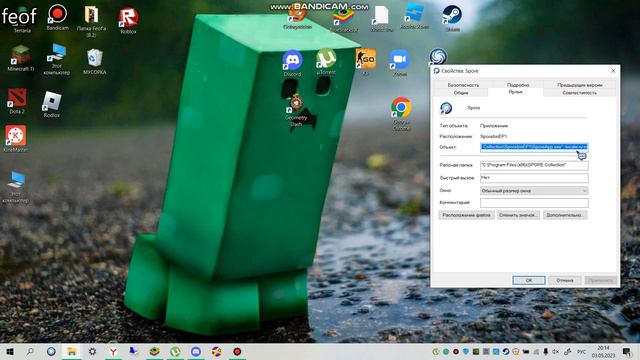The width and height of the screenshot is (640, 360).
Task: Switch to Discord on the taskbar
Action: tap(196, 351)
